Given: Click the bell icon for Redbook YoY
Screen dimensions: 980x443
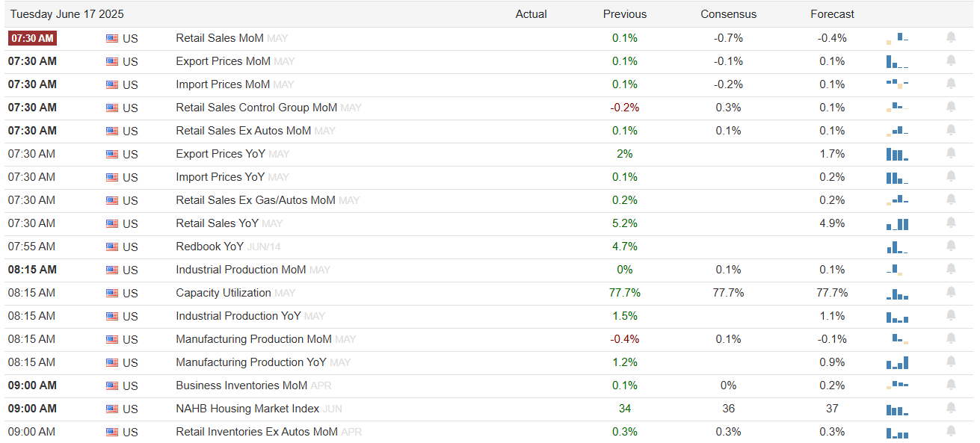Looking at the screenshot, I should 951,246.
